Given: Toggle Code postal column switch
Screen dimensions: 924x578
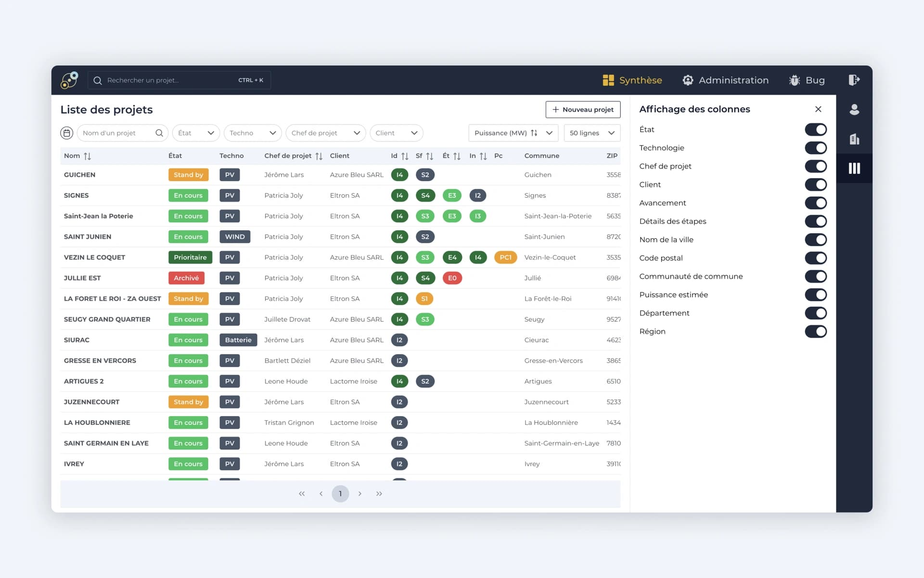Looking at the screenshot, I should click(816, 258).
